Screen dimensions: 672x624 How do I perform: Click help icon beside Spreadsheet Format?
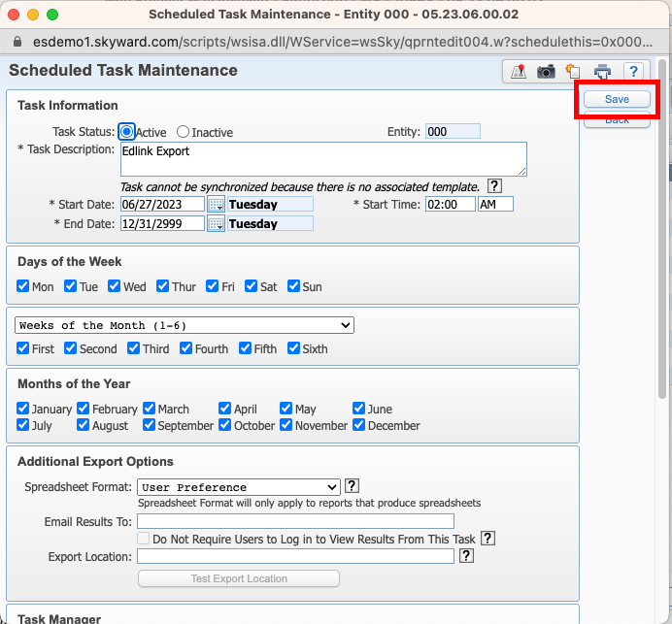tap(352, 486)
